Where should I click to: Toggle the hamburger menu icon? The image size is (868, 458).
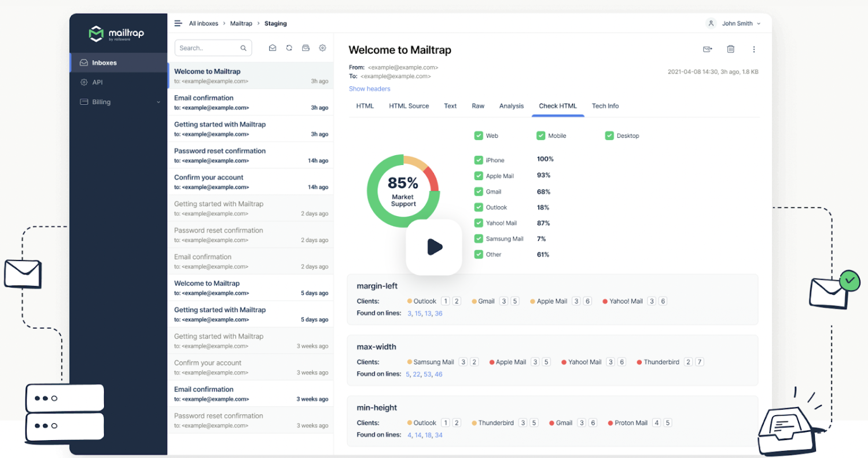click(178, 24)
